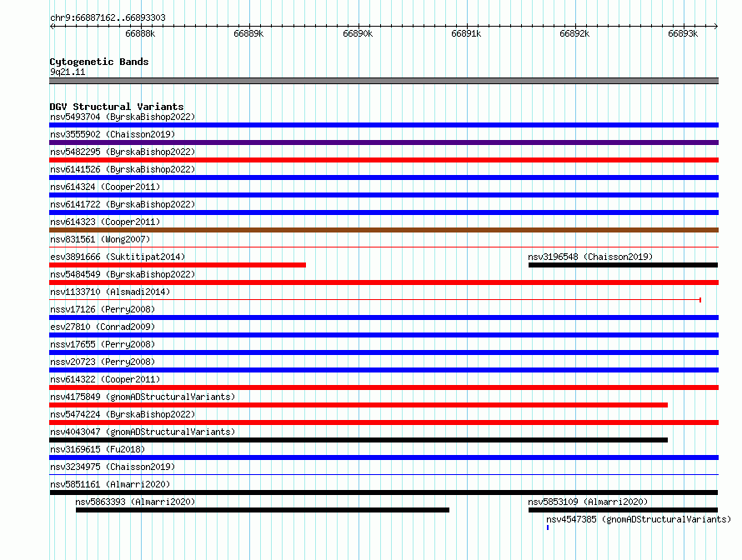
Task: Click the 66891k ruler tick label
Action: [x=466, y=33]
